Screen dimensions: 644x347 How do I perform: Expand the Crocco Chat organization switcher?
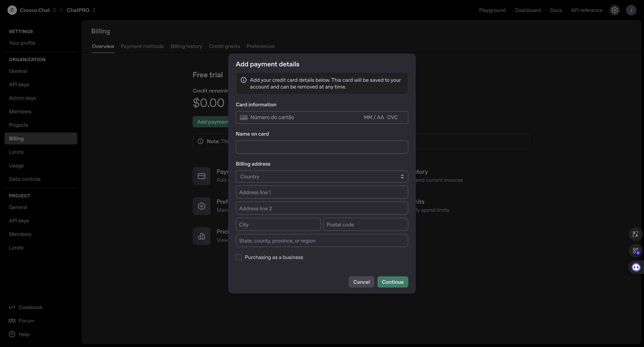tap(54, 10)
